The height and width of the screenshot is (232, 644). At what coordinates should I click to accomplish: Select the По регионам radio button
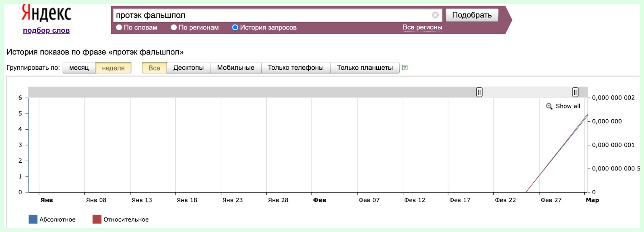(174, 27)
